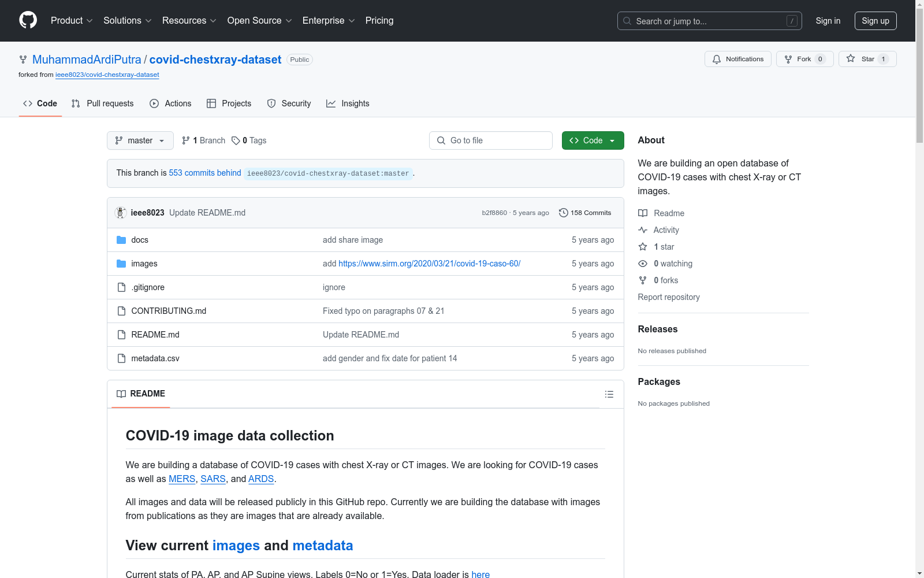
Task: Click the Sign up button
Action: 875,21
